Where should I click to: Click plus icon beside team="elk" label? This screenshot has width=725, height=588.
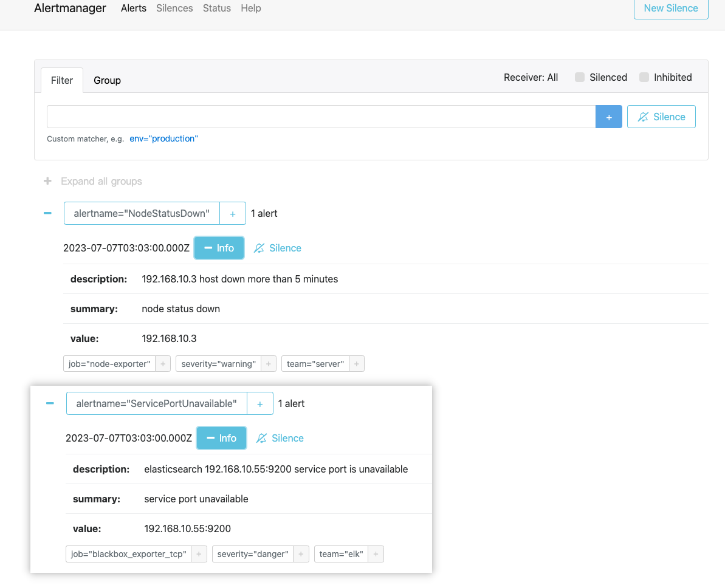click(x=376, y=554)
